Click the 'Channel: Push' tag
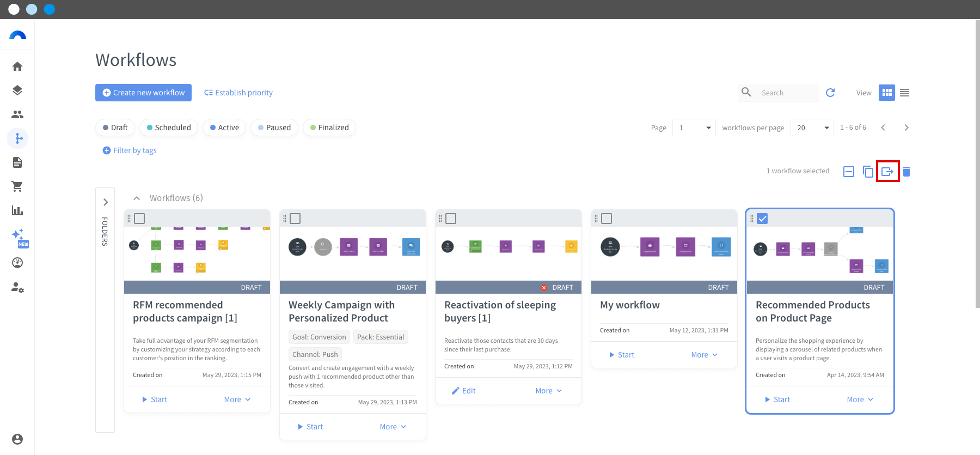980x455 pixels. 315,354
